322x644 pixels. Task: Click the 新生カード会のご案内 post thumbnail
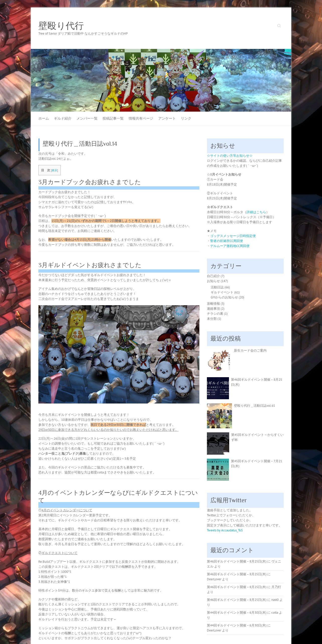click(219, 361)
